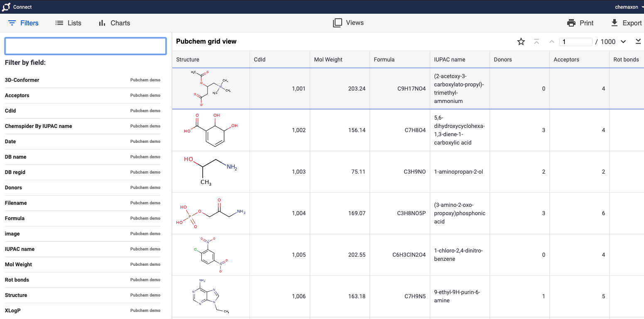Screen dimensions: 644x319
Task: Select the Structure filter field
Action: click(x=83, y=295)
